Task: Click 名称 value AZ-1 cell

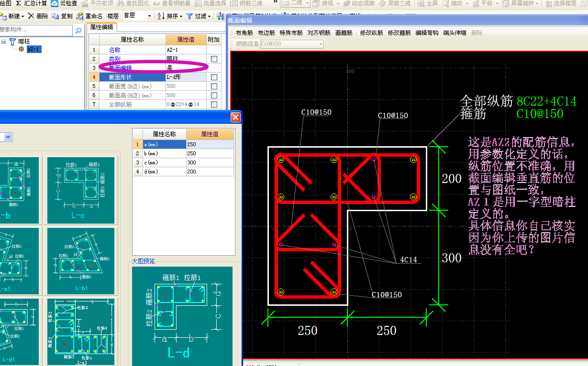Action: [186, 50]
